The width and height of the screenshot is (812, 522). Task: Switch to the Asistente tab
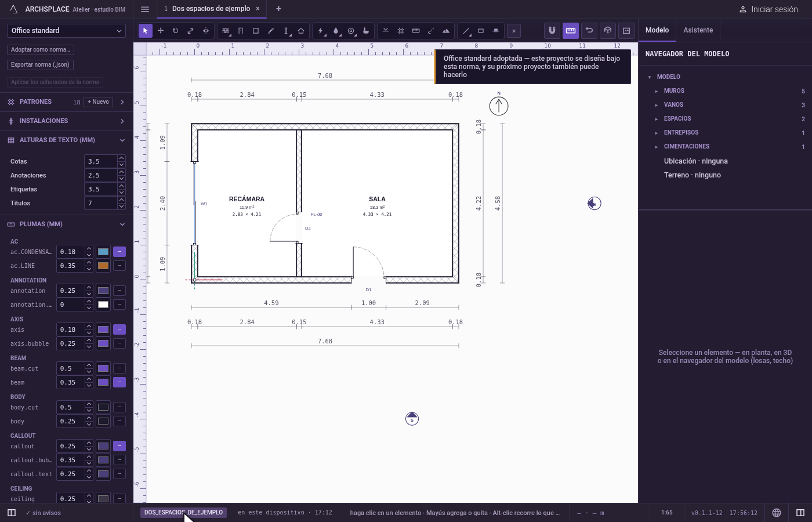tap(698, 30)
